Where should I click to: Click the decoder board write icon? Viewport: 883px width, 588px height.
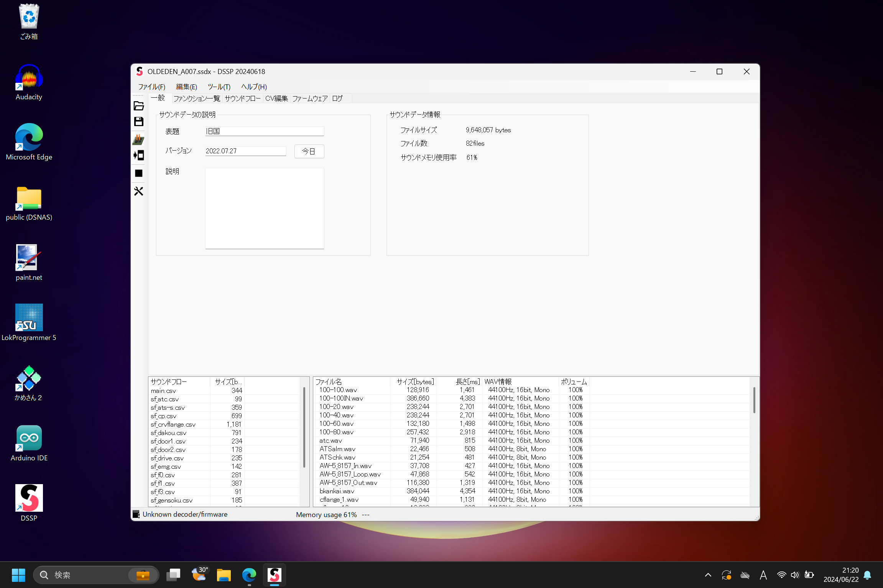pyautogui.click(x=138, y=139)
